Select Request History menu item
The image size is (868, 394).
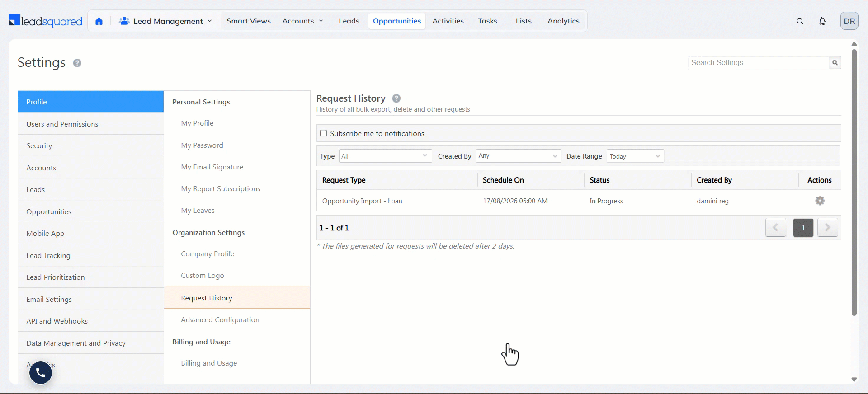click(237, 298)
